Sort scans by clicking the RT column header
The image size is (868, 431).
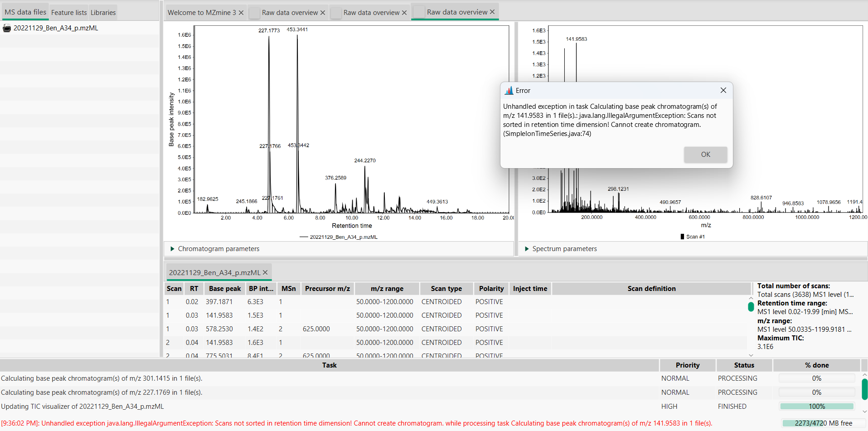tap(194, 288)
